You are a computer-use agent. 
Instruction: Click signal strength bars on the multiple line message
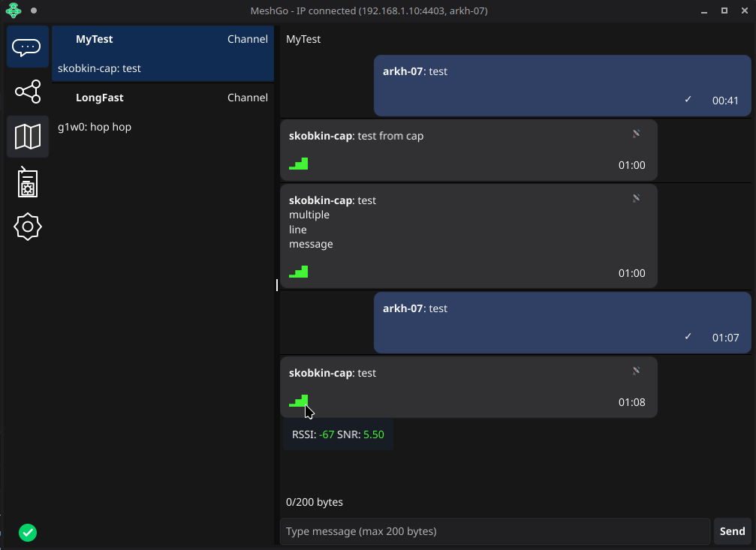click(x=299, y=272)
